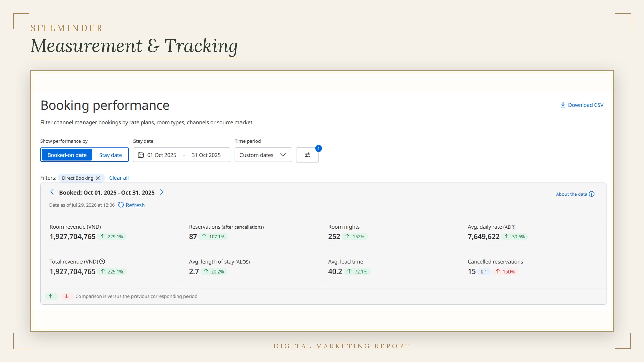Image resolution: width=644 pixels, height=362 pixels.
Task: Click the Cancelled reservations label
Action: (495, 262)
